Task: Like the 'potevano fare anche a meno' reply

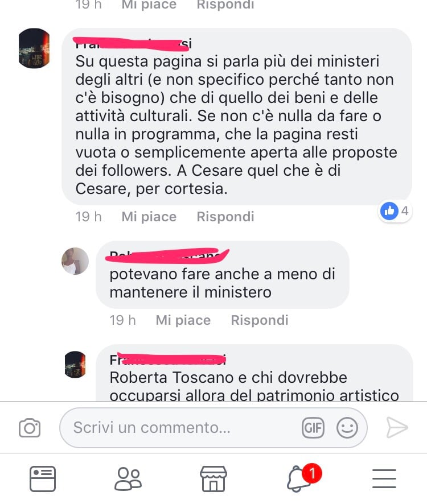Action: [183, 320]
